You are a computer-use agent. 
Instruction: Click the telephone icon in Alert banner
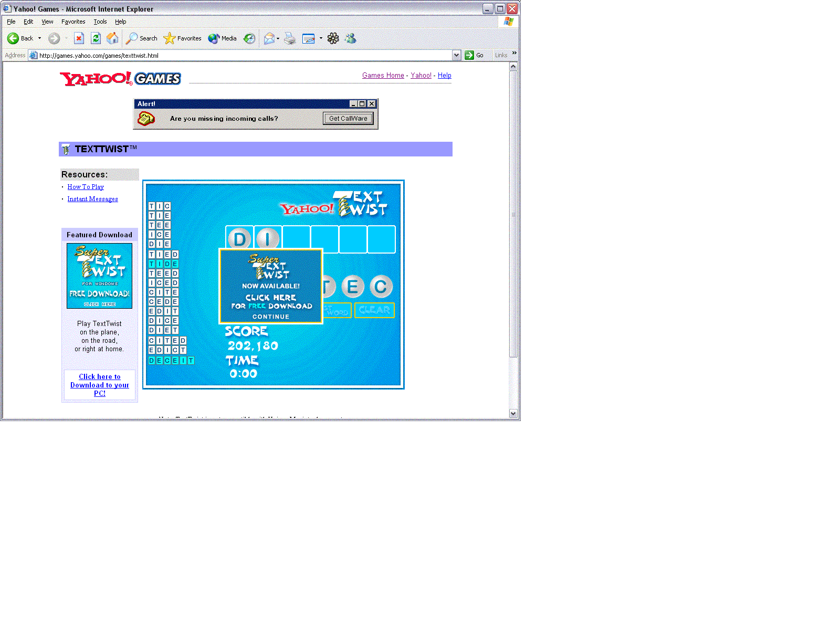(x=146, y=119)
